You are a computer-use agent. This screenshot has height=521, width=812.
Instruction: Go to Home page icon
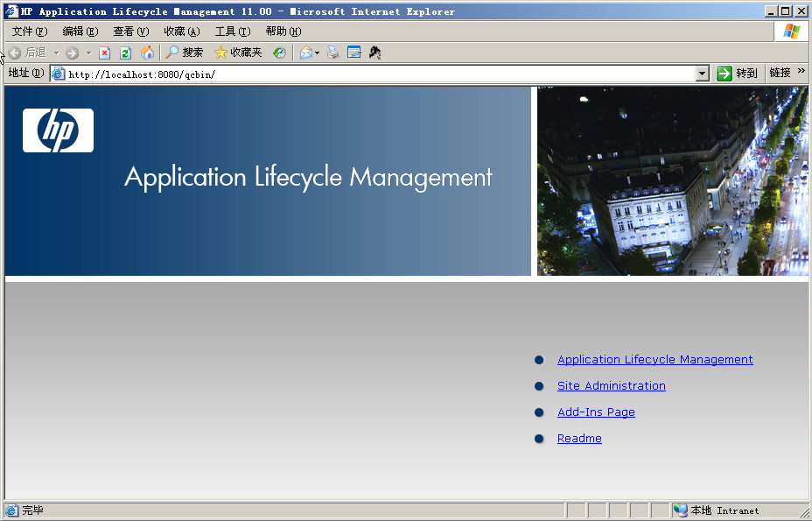tap(147, 53)
